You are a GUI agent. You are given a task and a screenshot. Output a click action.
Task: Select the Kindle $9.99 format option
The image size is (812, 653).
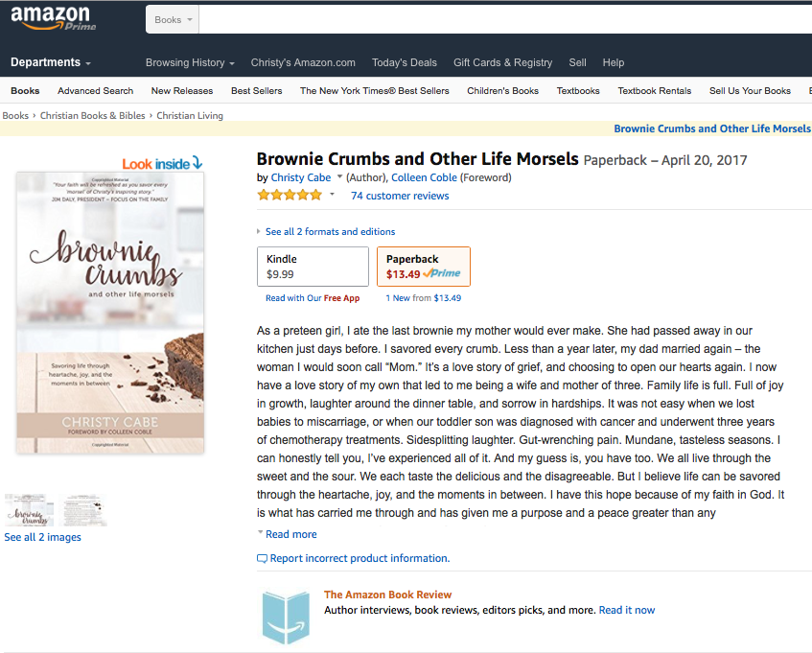(x=313, y=267)
